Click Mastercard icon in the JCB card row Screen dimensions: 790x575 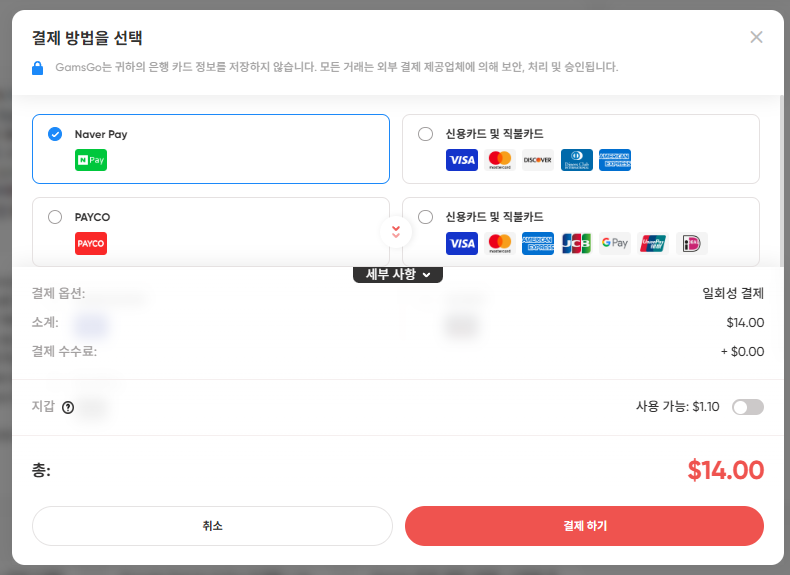500,243
